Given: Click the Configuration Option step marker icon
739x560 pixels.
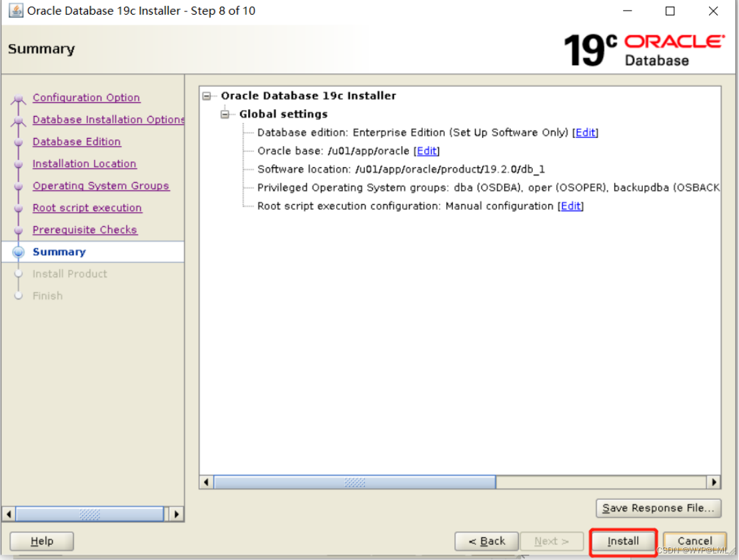Looking at the screenshot, I should point(19,99).
